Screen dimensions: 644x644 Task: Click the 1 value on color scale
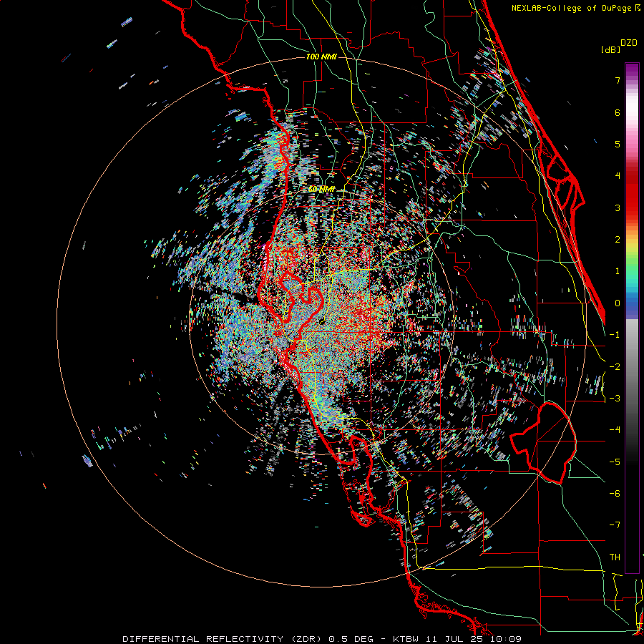pos(618,271)
